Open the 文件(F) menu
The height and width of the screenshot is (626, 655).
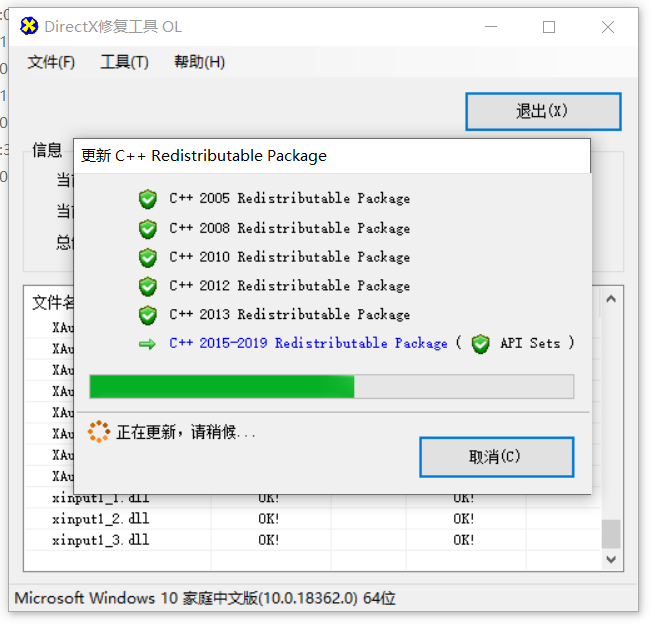(x=51, y=62)
